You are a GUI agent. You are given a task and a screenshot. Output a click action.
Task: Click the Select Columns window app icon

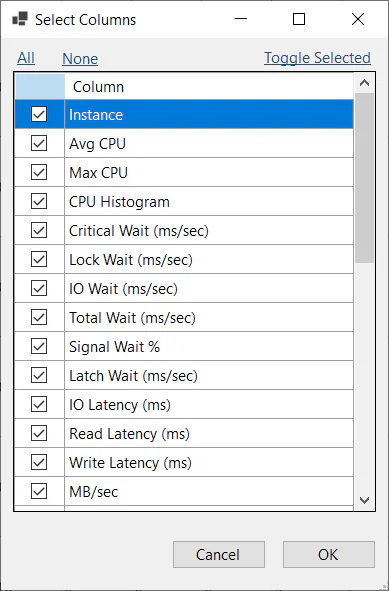click(20, 19)
